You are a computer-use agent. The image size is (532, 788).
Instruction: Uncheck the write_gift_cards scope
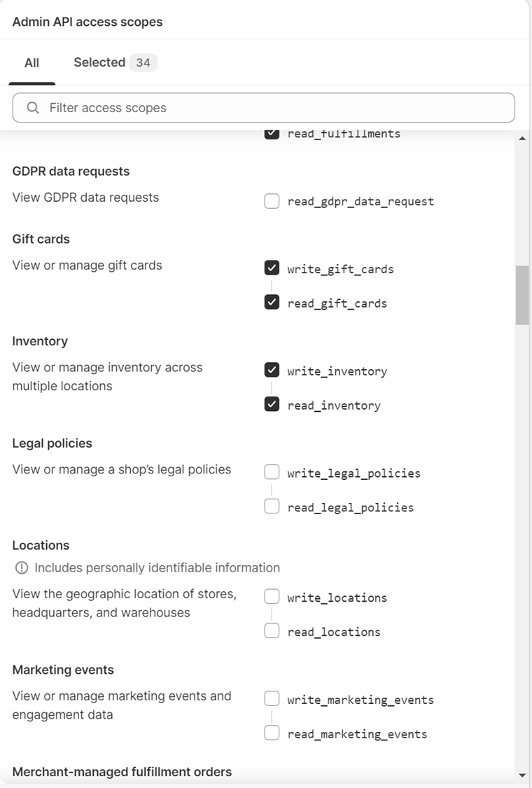point(272,268)
